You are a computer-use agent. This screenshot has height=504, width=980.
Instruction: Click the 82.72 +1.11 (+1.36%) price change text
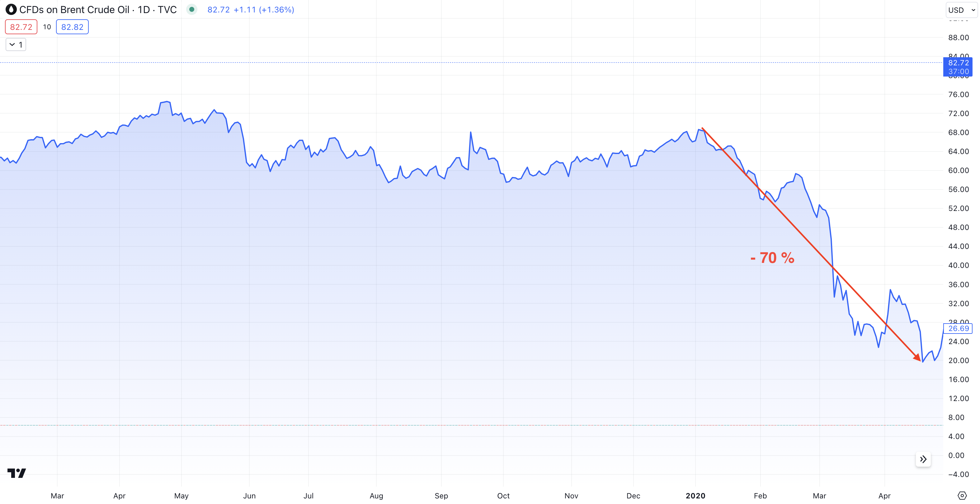pyautogui.click(x=251, y=10)
